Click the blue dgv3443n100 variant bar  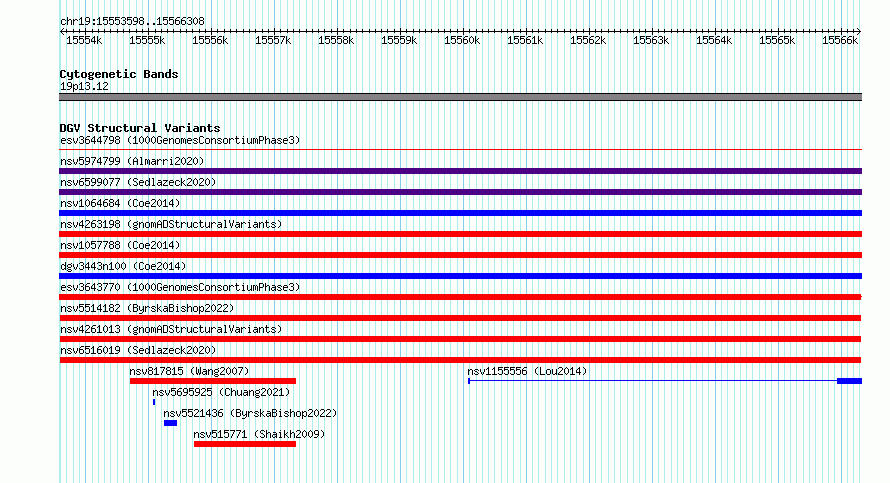(x=460, y=276)
